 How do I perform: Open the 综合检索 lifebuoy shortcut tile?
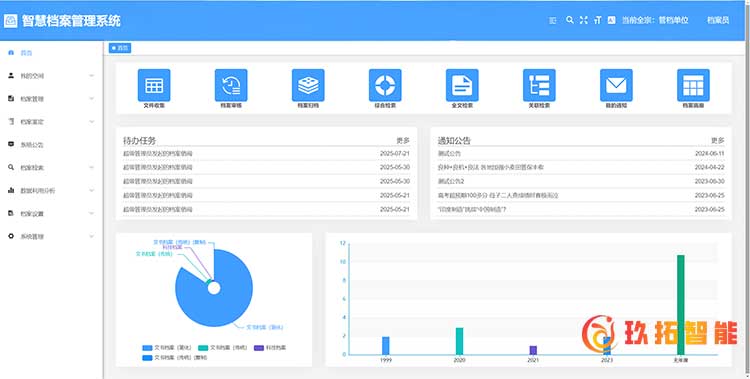click(385, 85)
